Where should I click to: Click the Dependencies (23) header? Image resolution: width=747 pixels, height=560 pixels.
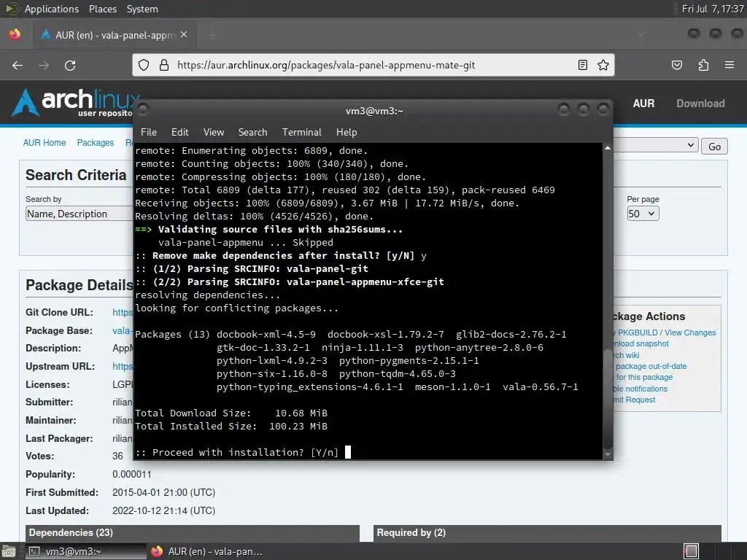pos(193,533)
